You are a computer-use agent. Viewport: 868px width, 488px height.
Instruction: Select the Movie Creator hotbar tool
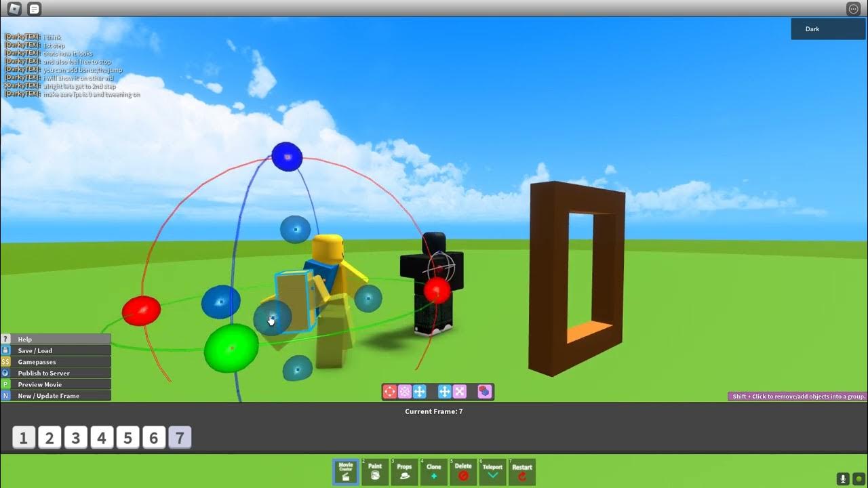(x=346, y=472)
